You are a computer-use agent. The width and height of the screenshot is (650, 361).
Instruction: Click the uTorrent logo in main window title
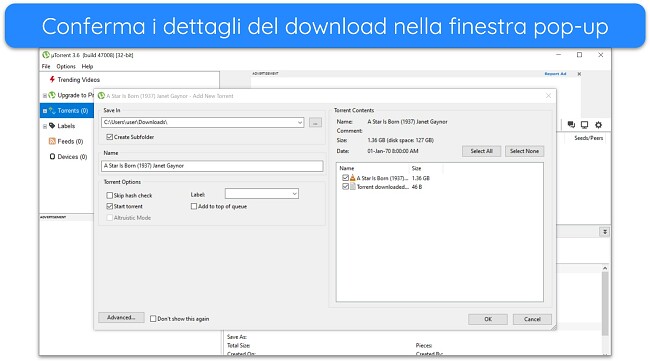46,55
